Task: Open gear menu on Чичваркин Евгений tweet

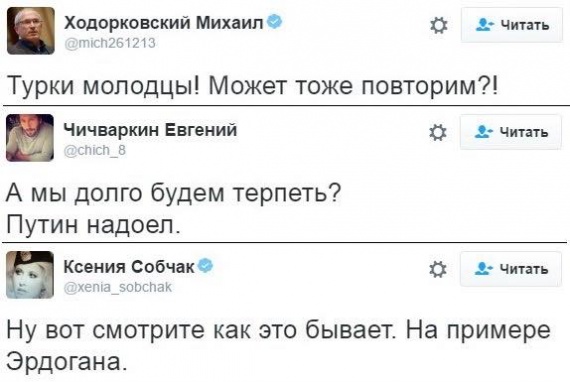Action: pos(437,133)
